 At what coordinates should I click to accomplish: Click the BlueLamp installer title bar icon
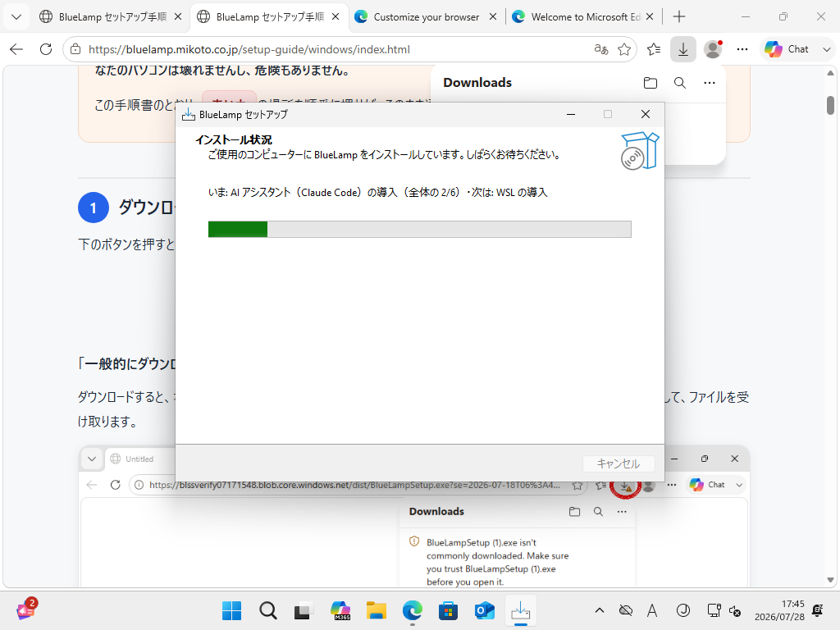(x=188, y=114)
